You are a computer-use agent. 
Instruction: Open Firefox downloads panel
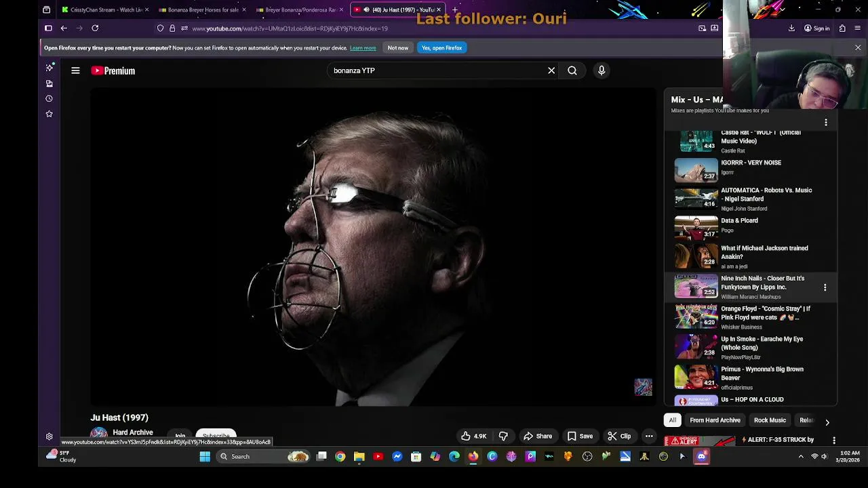click(791, 28)
